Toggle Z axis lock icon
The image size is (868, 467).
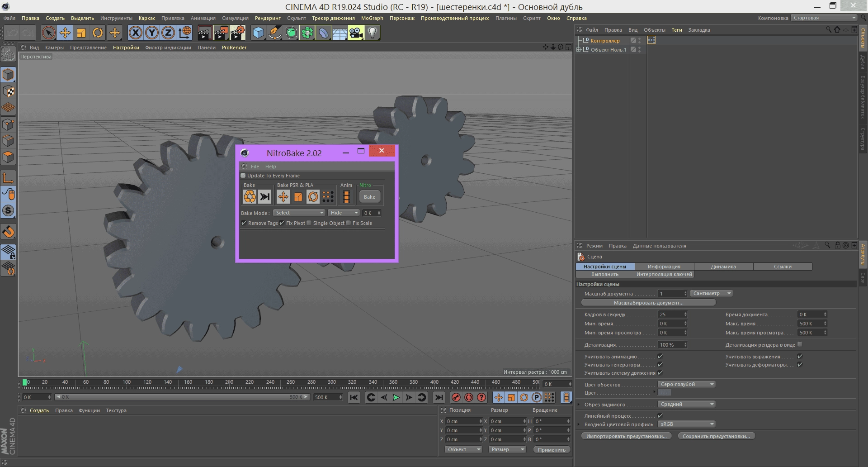tap(168, 33)
